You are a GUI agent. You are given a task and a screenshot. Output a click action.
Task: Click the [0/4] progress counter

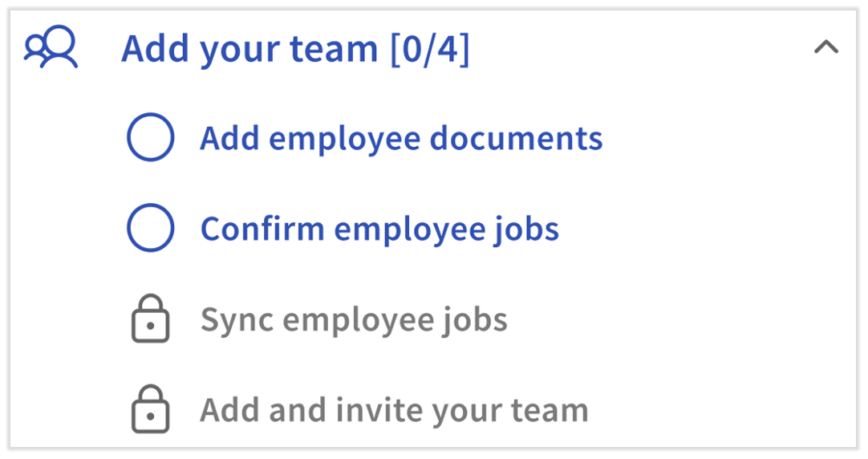429,50
